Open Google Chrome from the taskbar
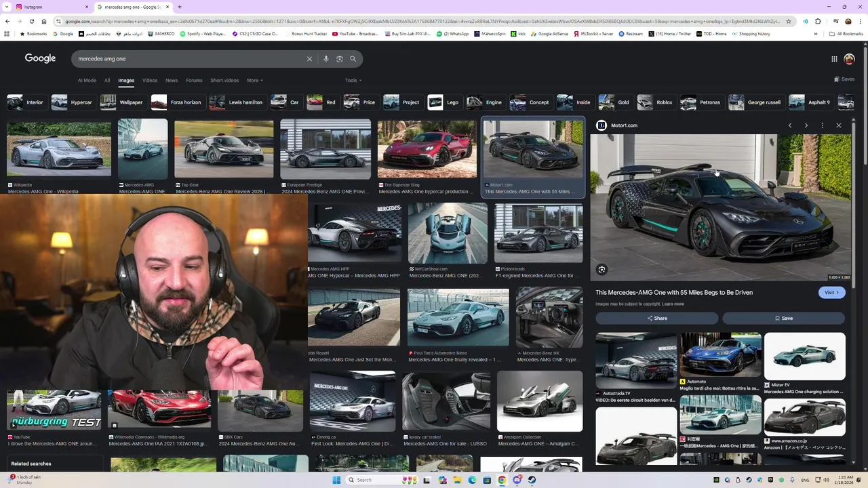The image size is (868, 488). (502, 480)
